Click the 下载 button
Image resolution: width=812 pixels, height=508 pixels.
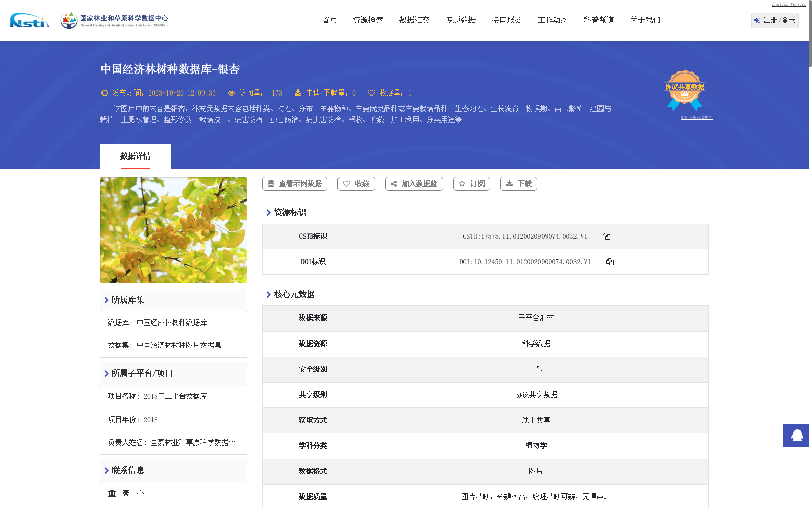(x=519, y=184)
